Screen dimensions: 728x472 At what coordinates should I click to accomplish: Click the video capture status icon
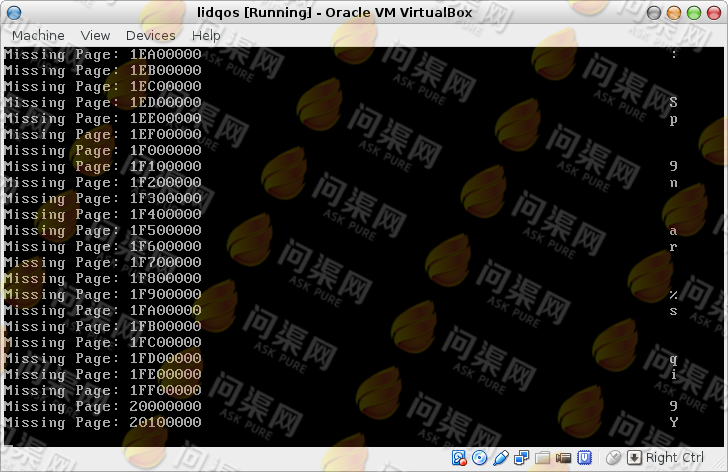coord(563,458)
